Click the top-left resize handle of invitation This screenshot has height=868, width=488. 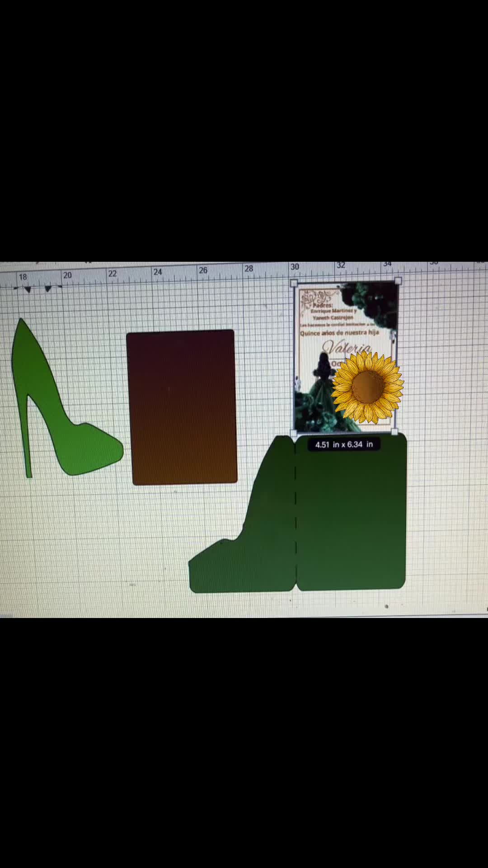point(294,283)
